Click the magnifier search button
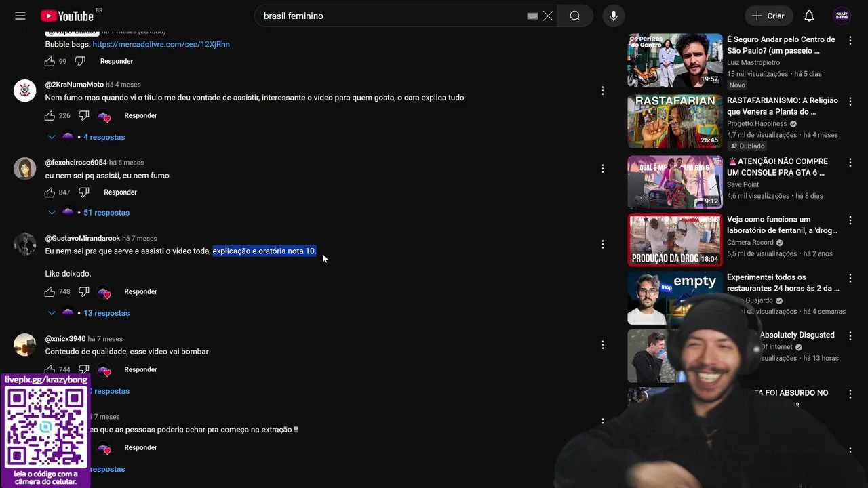868x488 pixels. pyautogui.click(x=575, y=16)
